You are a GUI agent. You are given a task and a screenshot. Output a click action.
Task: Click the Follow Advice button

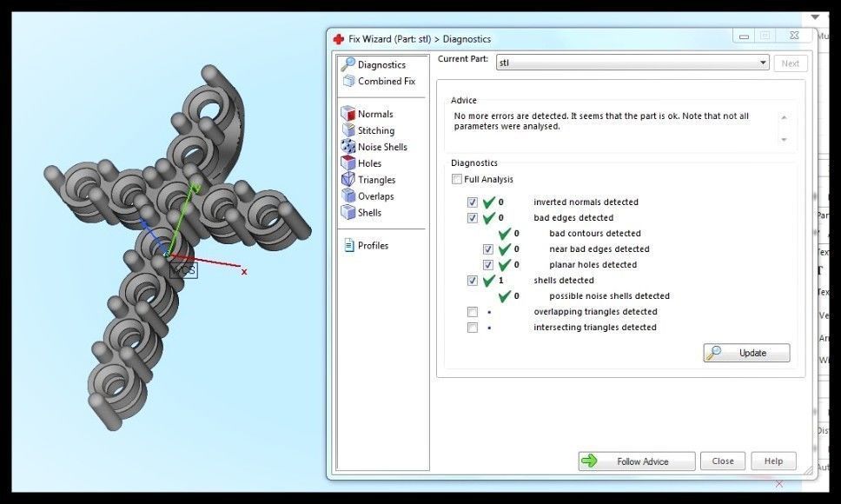coord(637,461)
